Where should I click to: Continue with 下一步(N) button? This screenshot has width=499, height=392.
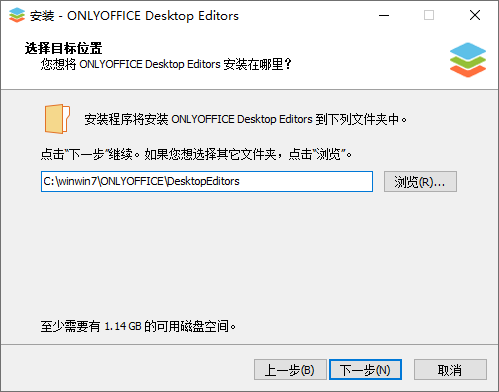pos(365,370)
